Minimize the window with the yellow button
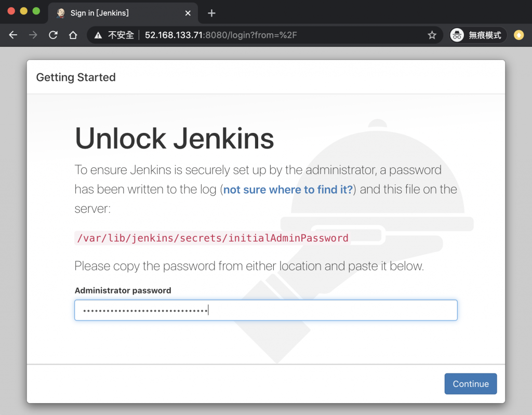The width and height of the screenshot is (532, 415). (24, 11)
